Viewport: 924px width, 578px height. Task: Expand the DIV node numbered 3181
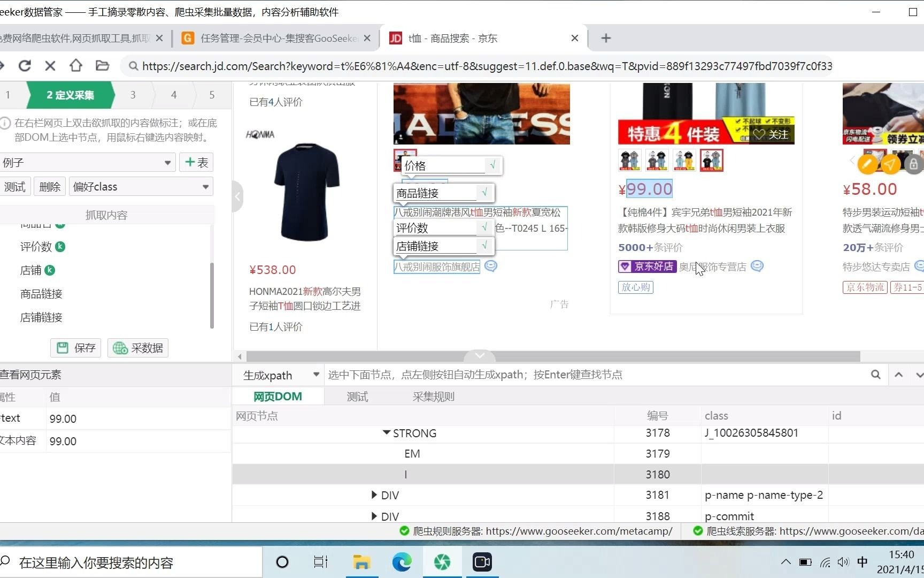[x=374, y=495]
